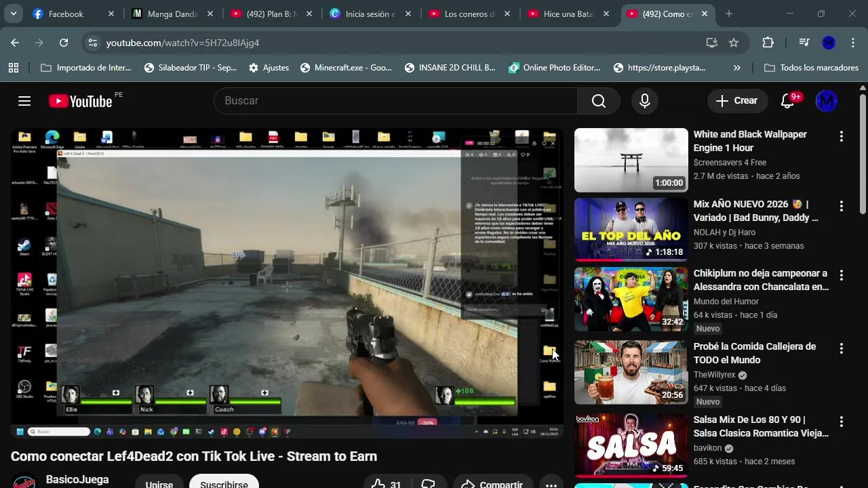Open the store.playsta... bookmark

click(x=660, y=68)
